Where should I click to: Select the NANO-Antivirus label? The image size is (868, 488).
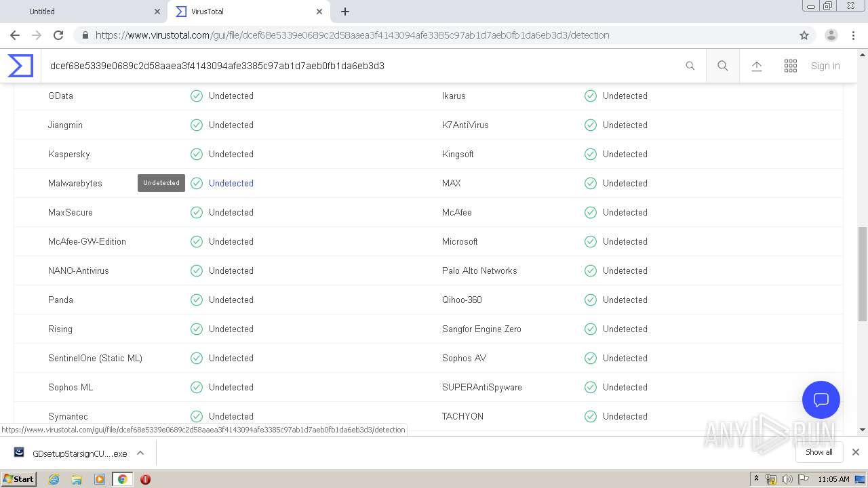(x=79, y=270)
